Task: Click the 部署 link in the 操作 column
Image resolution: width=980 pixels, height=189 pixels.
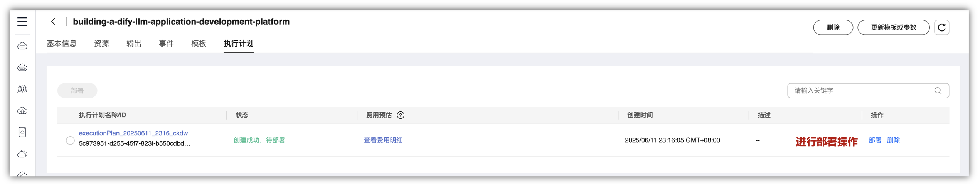Action: point(875,140)
